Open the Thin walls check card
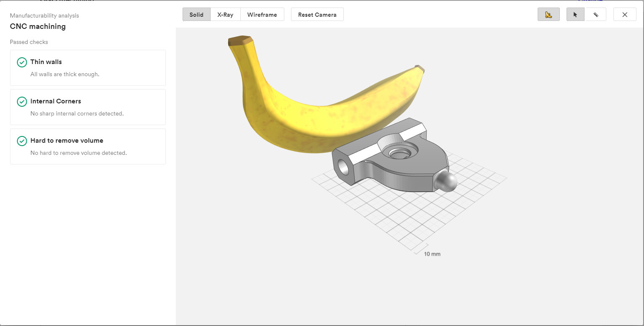The width and height of the screenshot is (644, 326). tap(88, 68)
